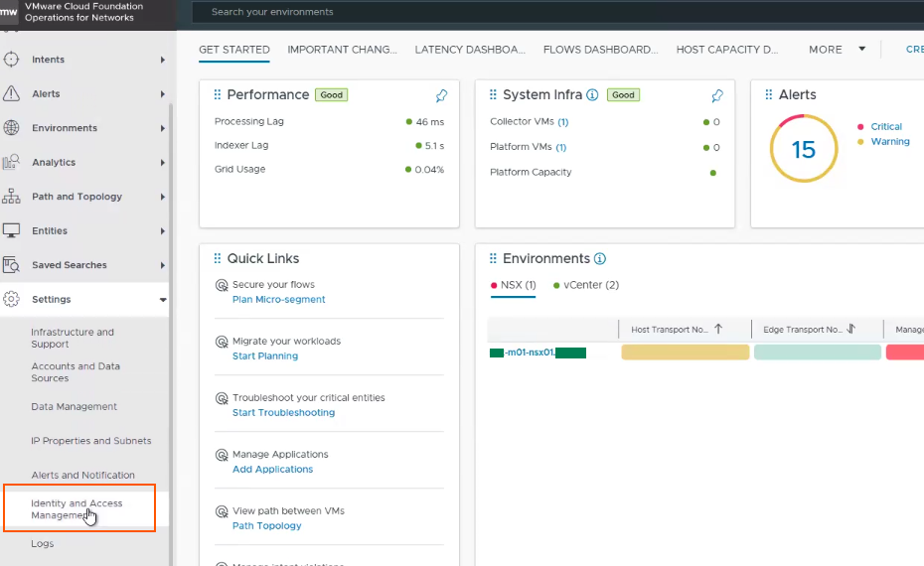Sort by Host Transport Nodes arrow
Image resolution: width=924 pixels, height=566 pixels.
pos(718,330)
